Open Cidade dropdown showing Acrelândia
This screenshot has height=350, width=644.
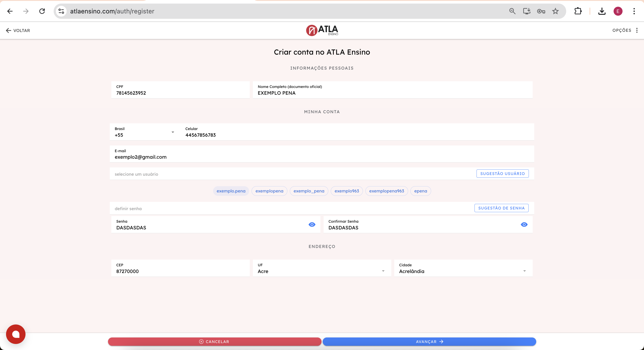pos(463,268)
